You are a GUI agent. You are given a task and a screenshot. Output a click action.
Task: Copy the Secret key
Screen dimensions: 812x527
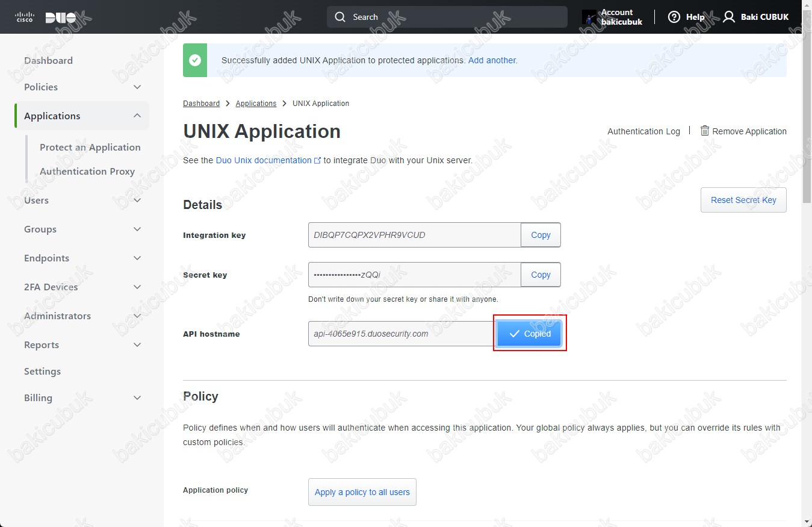point(541,275)
